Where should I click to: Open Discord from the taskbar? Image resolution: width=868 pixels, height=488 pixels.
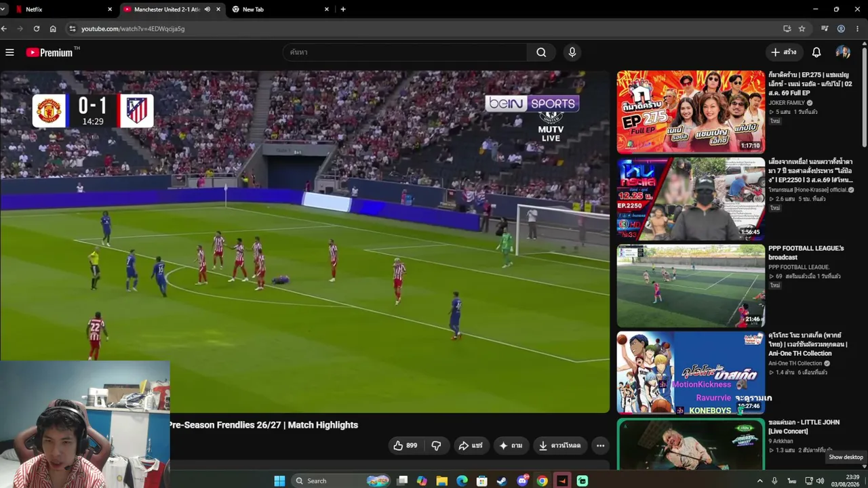pyautogui.click(x=522, y=481)
